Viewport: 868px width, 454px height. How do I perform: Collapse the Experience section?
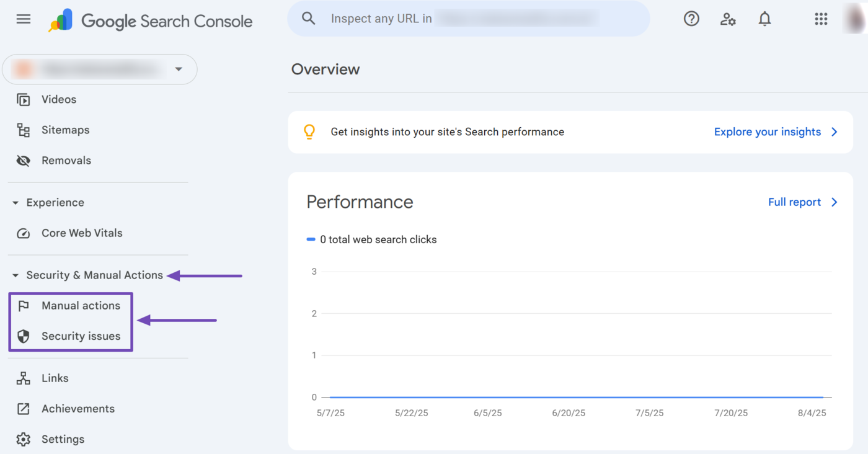click(x=16, y=203)
